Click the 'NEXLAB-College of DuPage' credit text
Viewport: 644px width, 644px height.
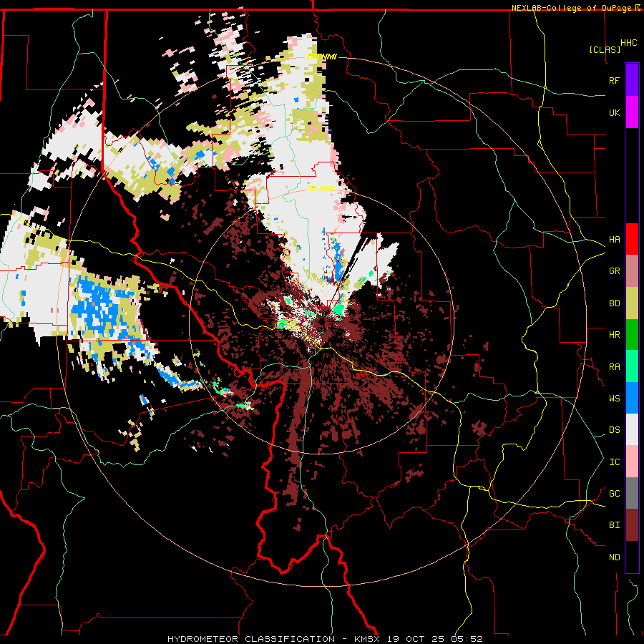tap(572, 8)
